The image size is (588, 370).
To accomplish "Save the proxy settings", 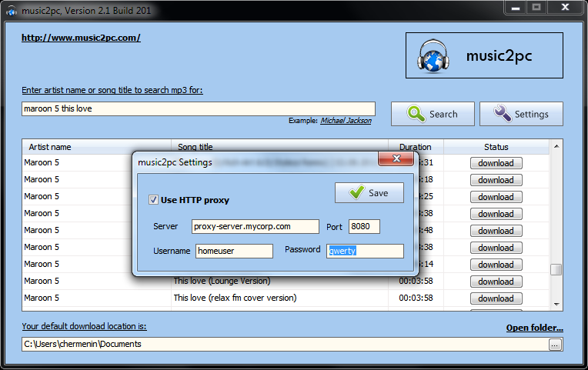I will click(369, 192).
